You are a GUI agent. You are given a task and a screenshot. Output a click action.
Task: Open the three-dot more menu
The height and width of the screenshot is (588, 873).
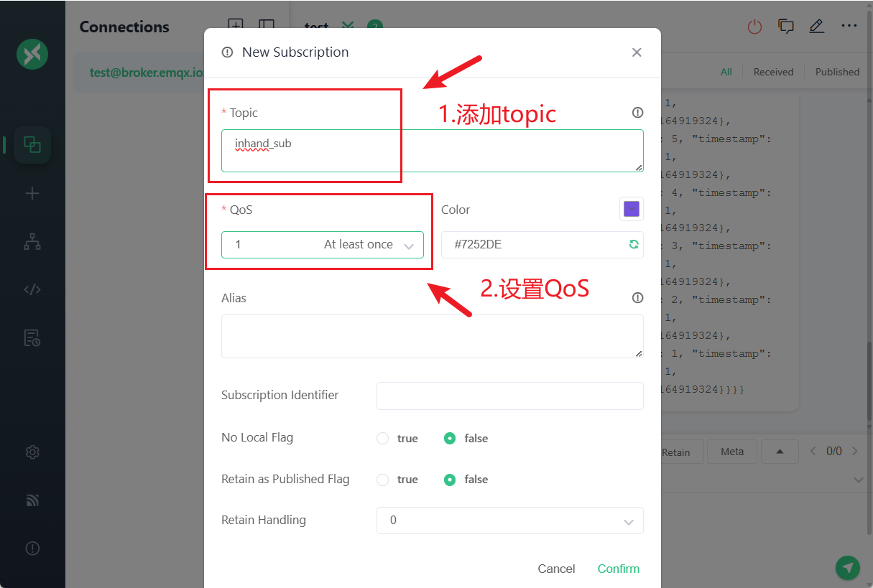849,27
